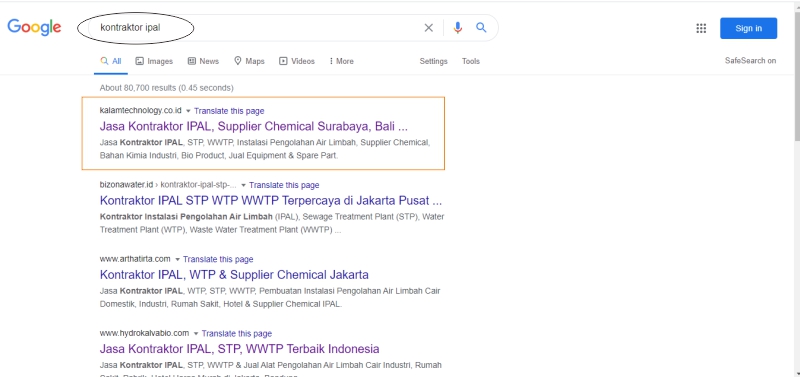Select the All results tab
The width and height of the screenshot is (800, 377).
point(111,61)
